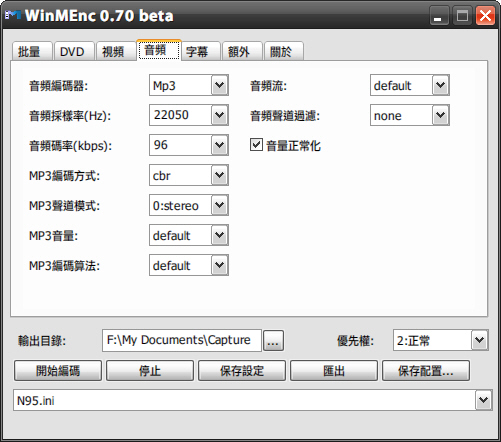Click the 輸出目錄: label
This screenshot has height=442, width=501.
[42, 341]
